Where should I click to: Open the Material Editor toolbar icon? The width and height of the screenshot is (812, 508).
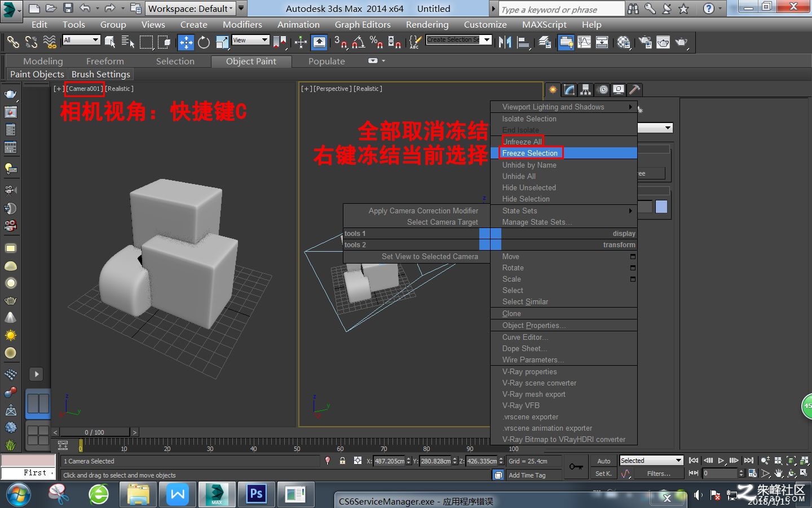click(x=624, y=42)
